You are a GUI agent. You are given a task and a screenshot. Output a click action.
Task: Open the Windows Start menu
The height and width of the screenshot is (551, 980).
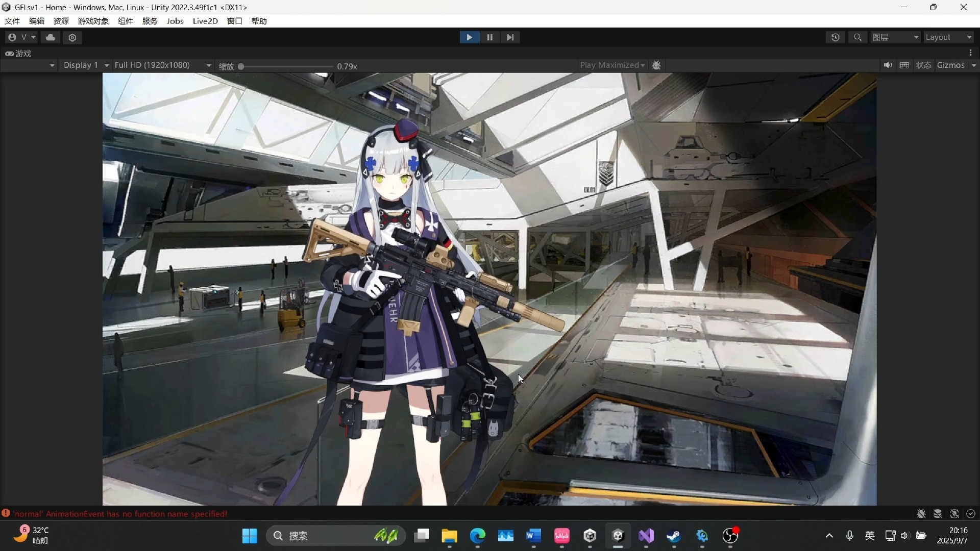pos(250,536)
